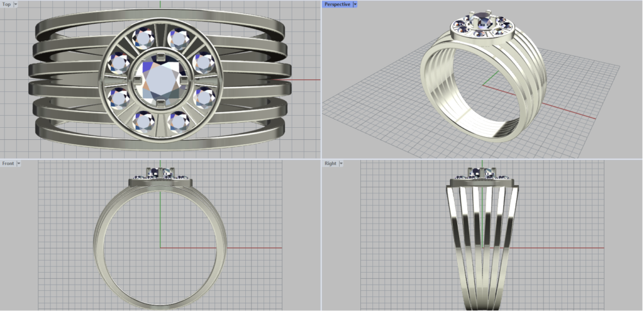
Task: Expand the Front viewport menu arrow
Action: pos(19,163)
